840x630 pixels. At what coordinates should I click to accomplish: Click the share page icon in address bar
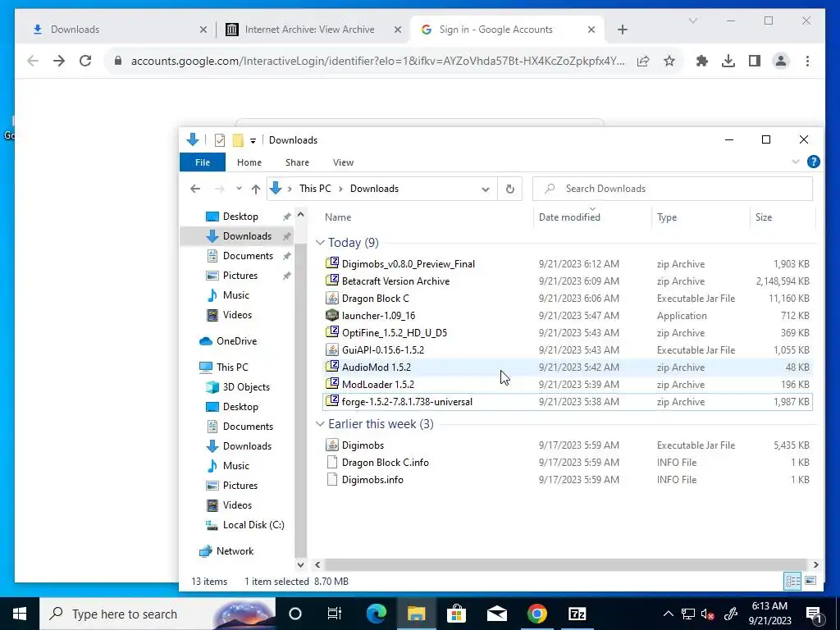tap(643, 61)
